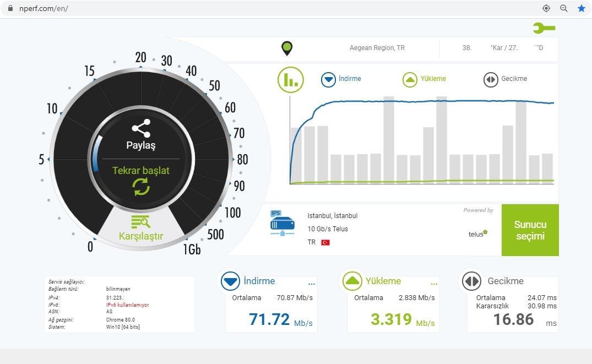Toggle the Yükleme series label
Screen dimensions: 592x364
(x=433, y=79)
